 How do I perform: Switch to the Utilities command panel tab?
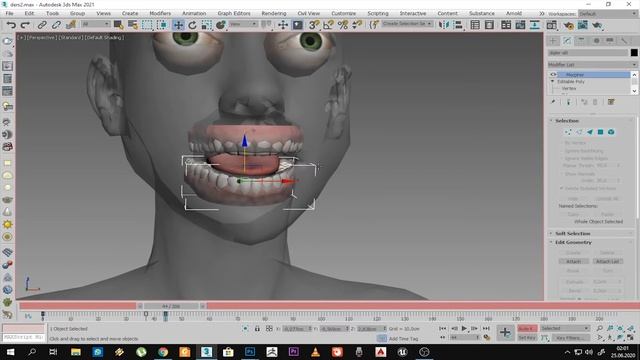(624, 40)
